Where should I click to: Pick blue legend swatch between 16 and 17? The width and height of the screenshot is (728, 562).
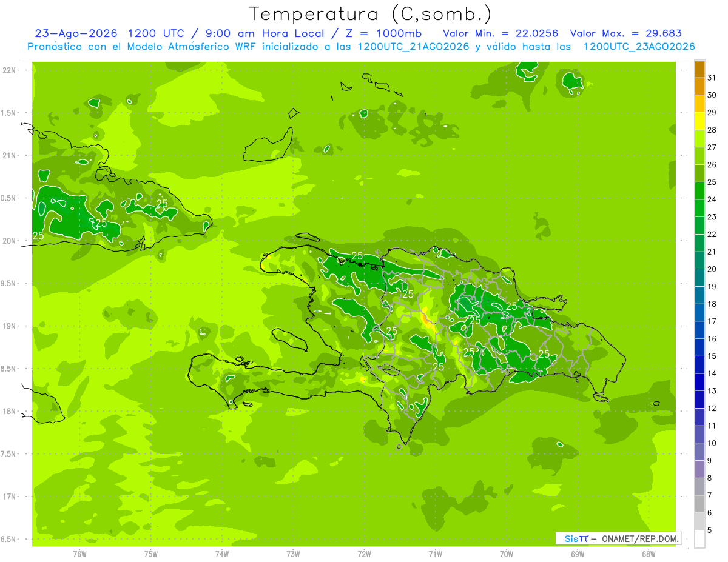(699, 330)
